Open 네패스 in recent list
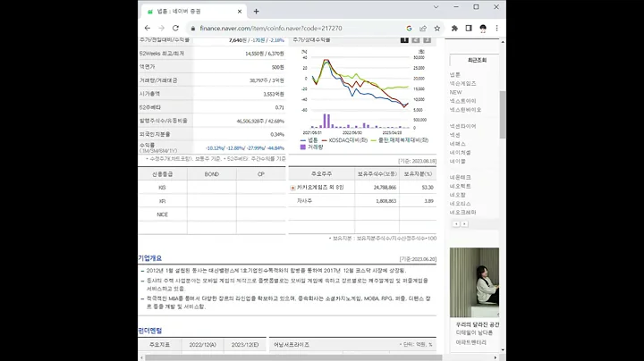Screen dimensions: 644x361 point(458,144)
